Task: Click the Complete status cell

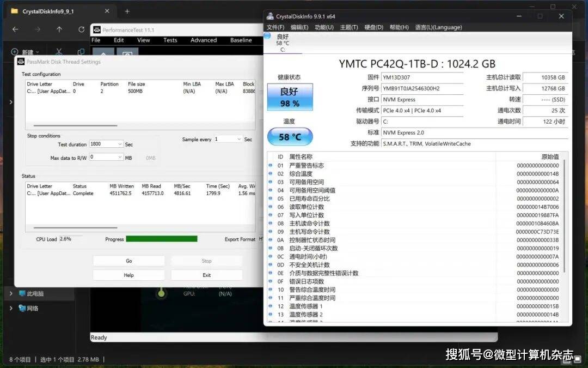Action: (83, 193)
